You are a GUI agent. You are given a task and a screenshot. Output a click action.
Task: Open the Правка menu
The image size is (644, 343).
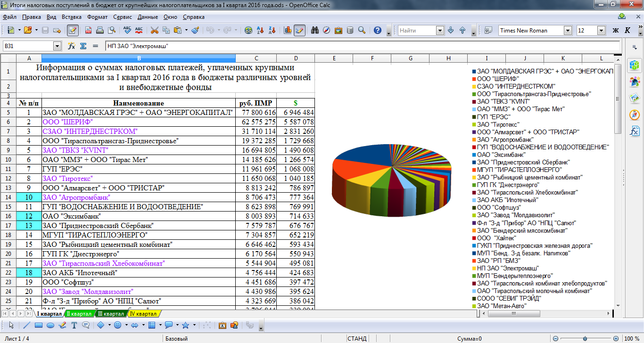click(32, 16)
